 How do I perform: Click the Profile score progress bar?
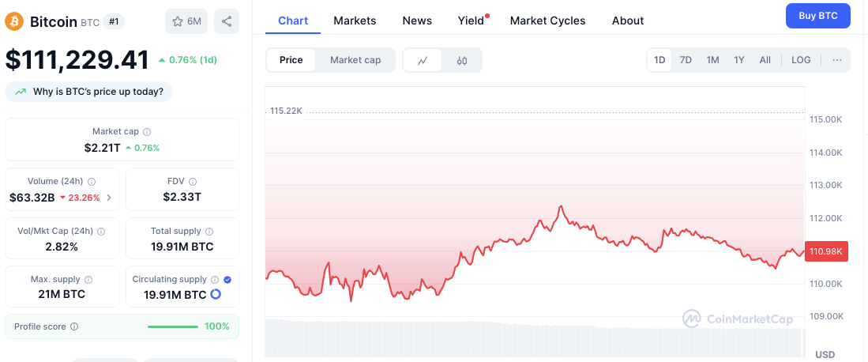tap(173, 326)
